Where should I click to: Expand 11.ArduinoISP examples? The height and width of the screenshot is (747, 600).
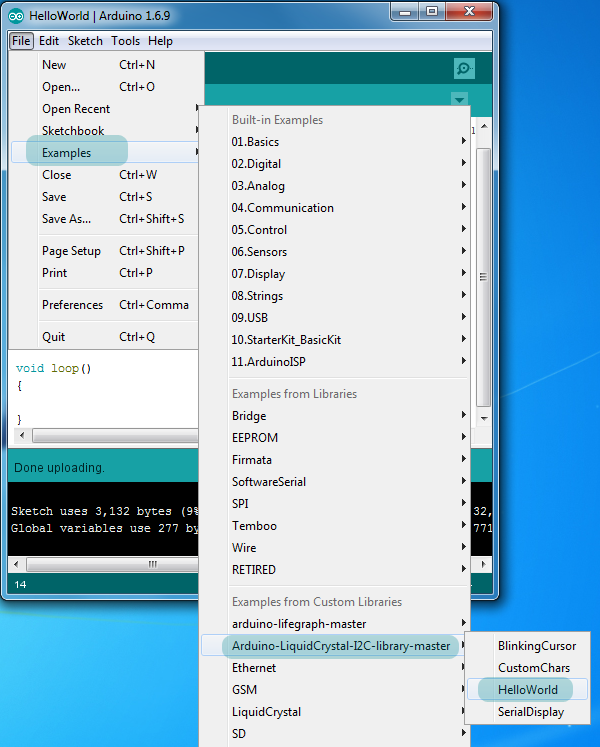[x=335, y=362]
